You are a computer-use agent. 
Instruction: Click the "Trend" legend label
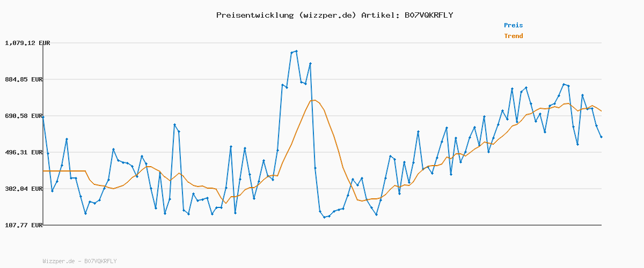(513, 36)
